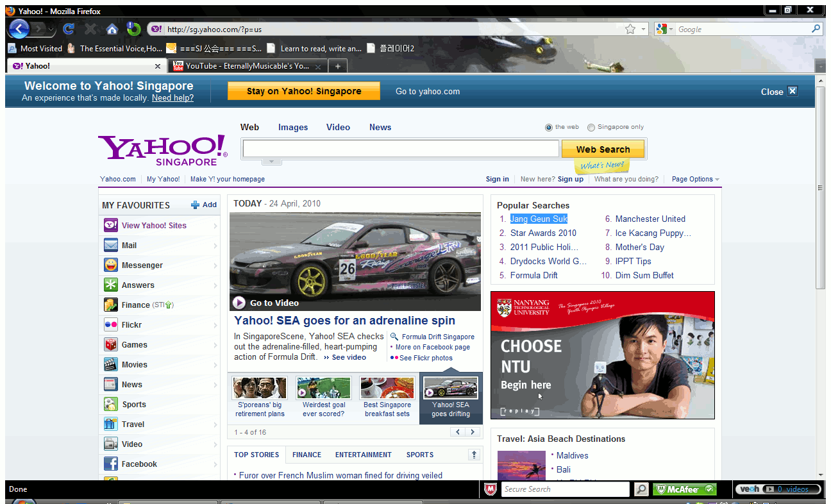
Task: Expand the Mail row chevron
Action: click(215, 246)
